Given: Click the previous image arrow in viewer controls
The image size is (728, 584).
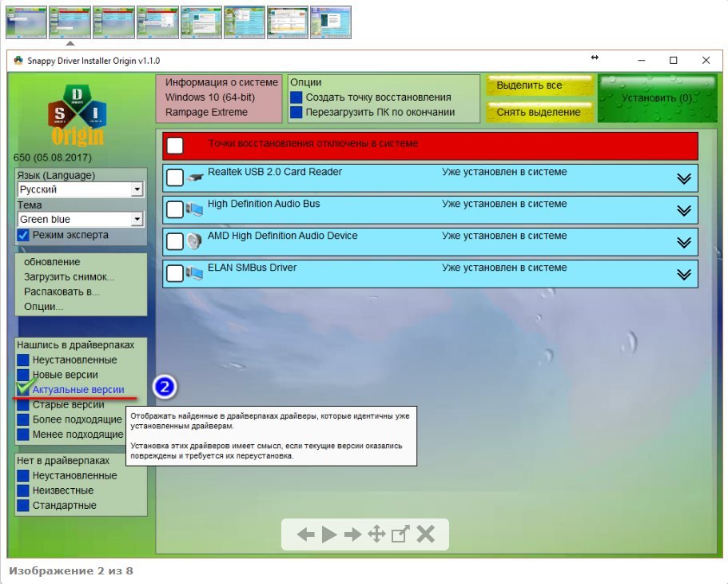Looking at the screenshot, I should point(305,535).
